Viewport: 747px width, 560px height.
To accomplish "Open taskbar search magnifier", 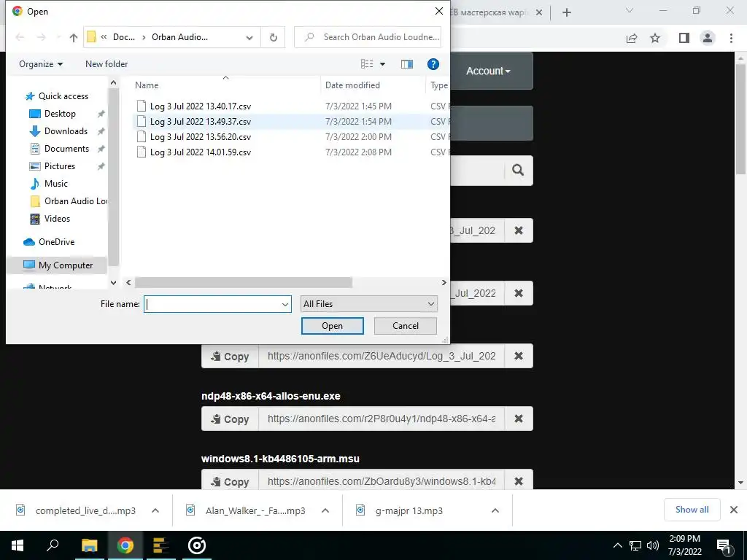I will [53, 545].
